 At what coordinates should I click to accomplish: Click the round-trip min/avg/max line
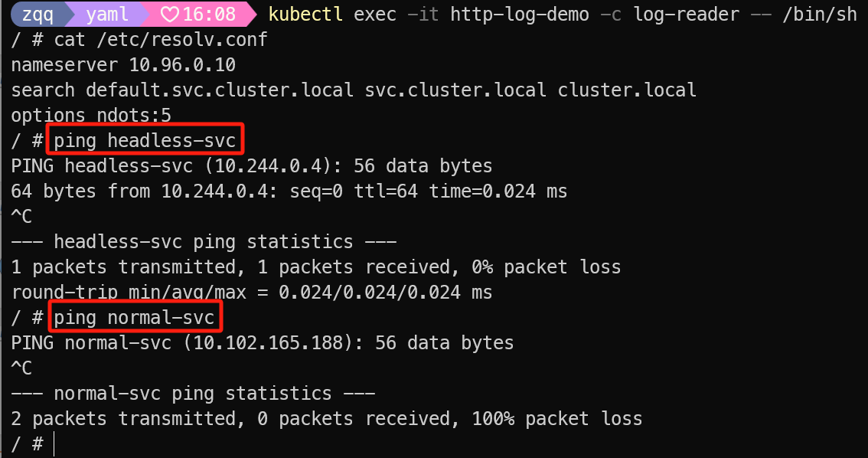(252, 293)
